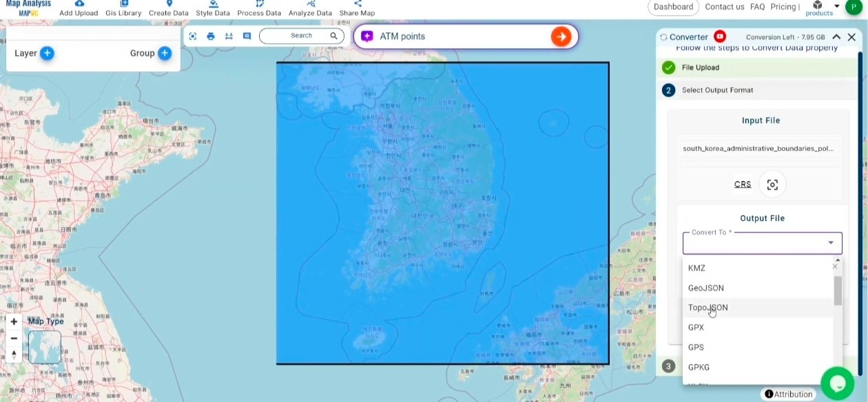Open the green chat support widget
This screenshot has width=868, height=402.
pyautogui.click(x=837, y=383)
